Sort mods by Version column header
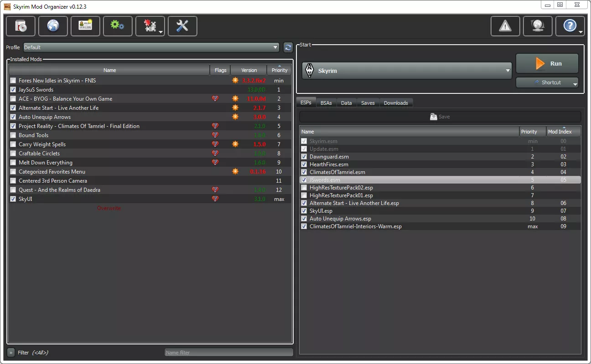 249,70
